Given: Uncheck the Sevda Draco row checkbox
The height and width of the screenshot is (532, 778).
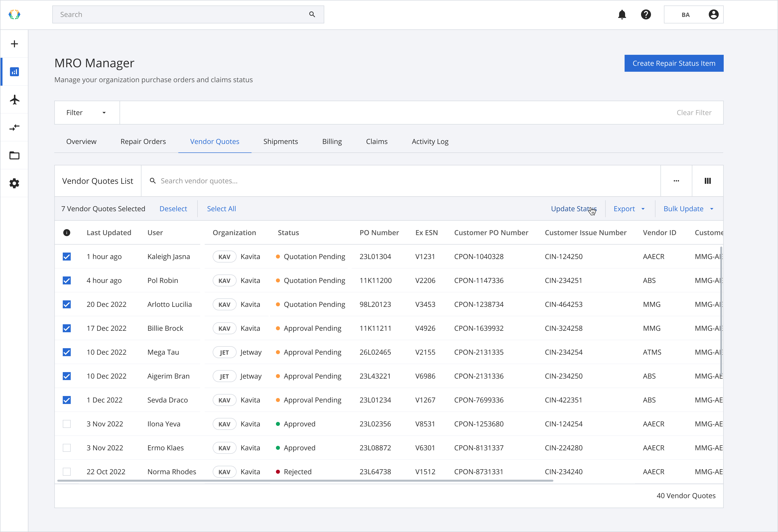Looking at the screenshot, I should click(67, 400).
